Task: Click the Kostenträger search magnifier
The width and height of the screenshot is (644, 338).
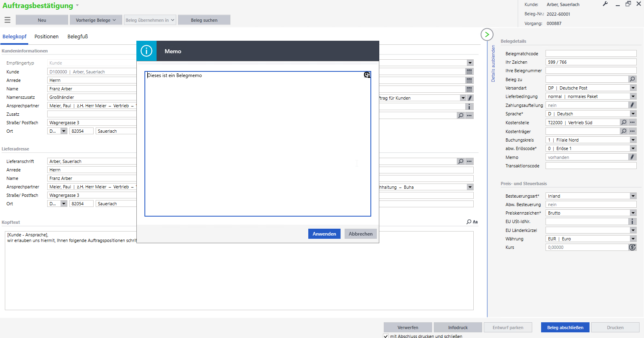Action: [x=624, y=131]
